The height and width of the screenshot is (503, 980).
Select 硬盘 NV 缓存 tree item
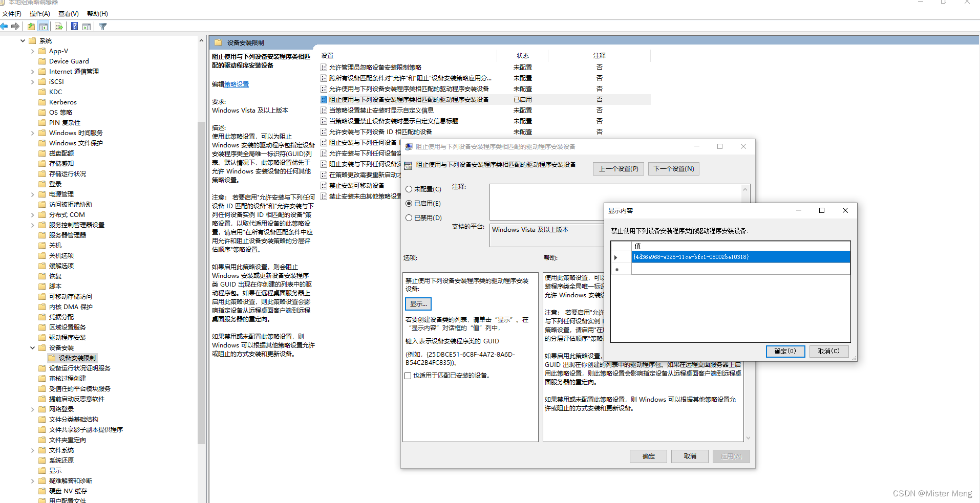(x=68, y=491)
